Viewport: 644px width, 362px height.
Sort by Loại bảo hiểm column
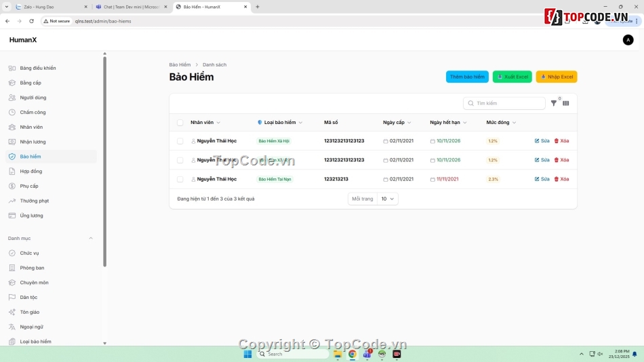point(280,123)
